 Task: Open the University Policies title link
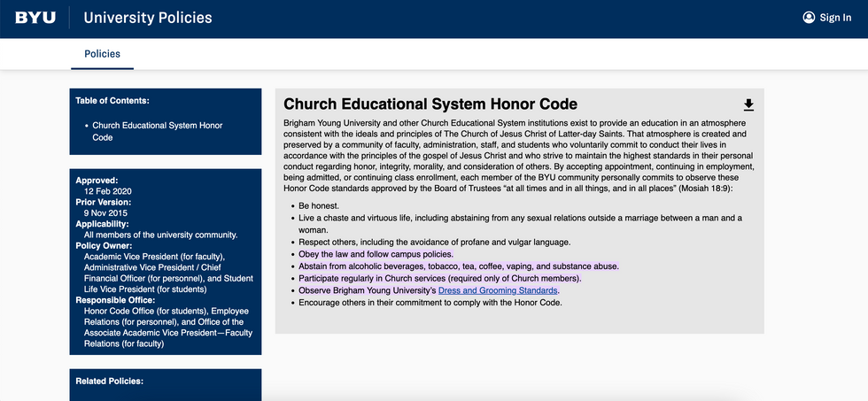click(148, 18)
